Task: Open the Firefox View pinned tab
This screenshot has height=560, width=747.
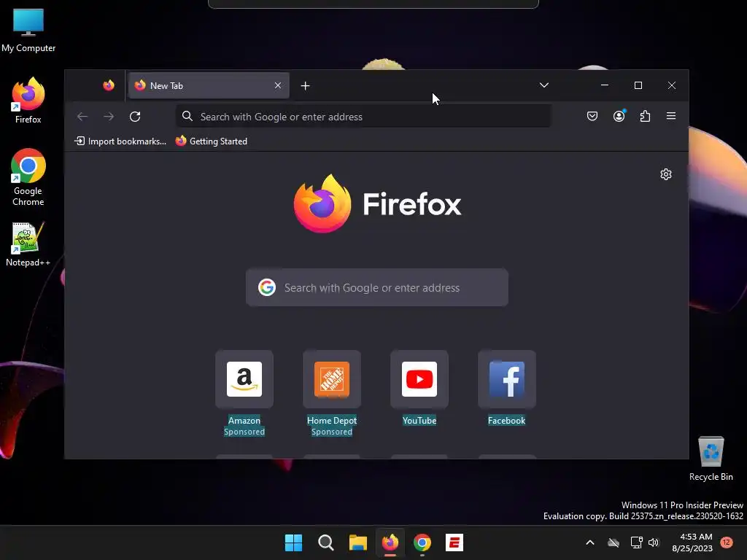Action: 109,86
